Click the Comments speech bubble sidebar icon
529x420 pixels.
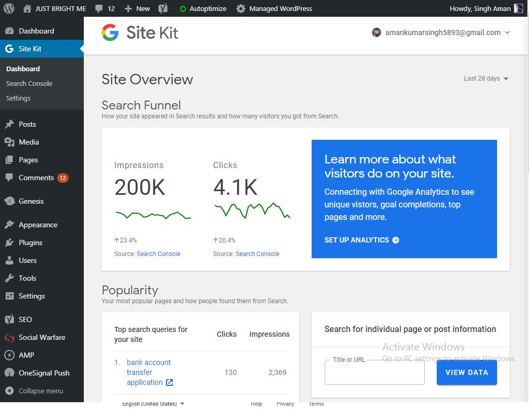(x=9, y=178)
